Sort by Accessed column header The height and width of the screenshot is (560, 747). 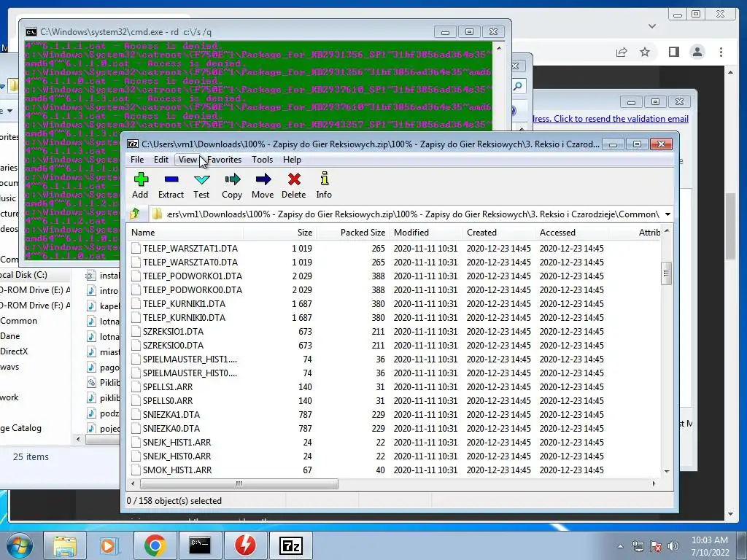[571, 233]
